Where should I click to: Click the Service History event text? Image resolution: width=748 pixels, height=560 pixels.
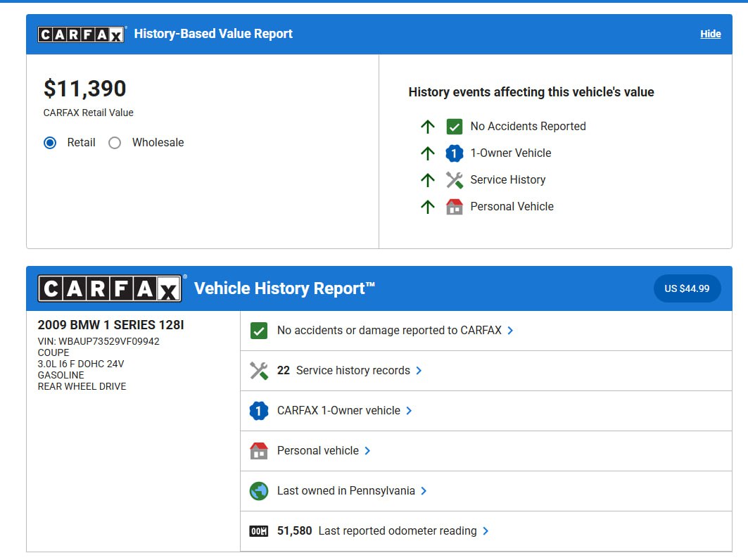(x=507, y=180)
